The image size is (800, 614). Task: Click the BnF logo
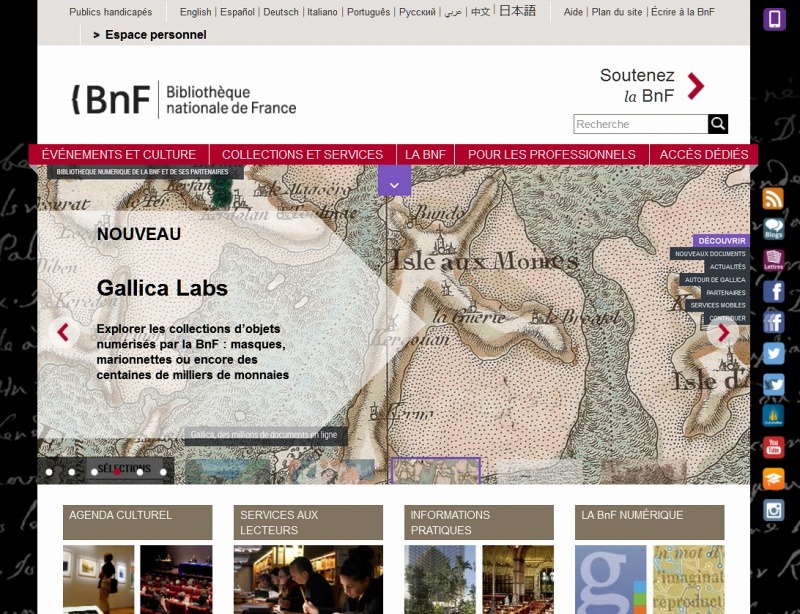point(184,99)
